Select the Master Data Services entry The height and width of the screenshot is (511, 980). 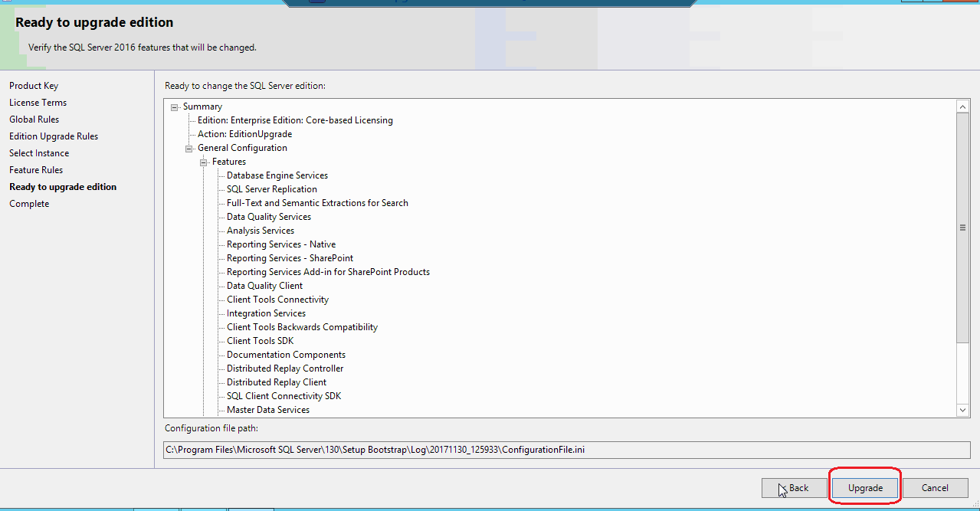click(x=268, y=409)
